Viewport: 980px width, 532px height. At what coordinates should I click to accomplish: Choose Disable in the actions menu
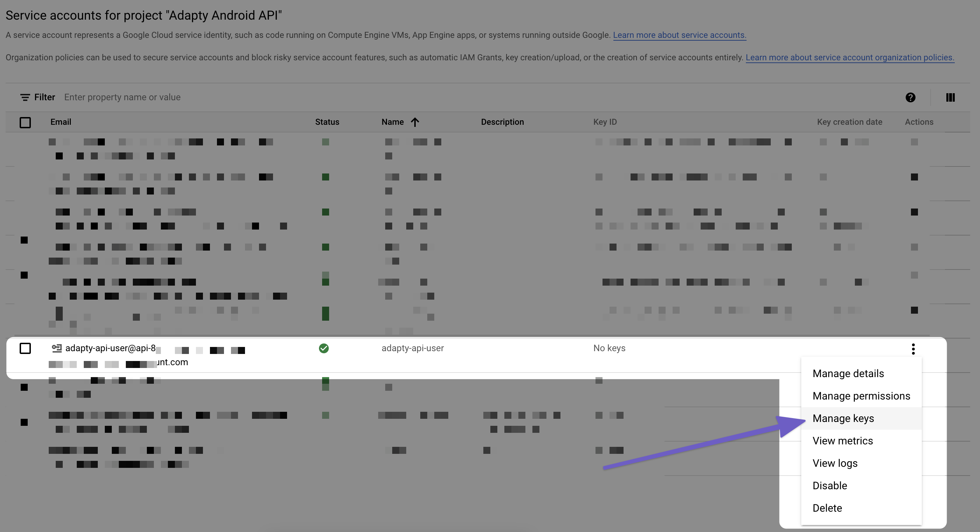[829, 486]
